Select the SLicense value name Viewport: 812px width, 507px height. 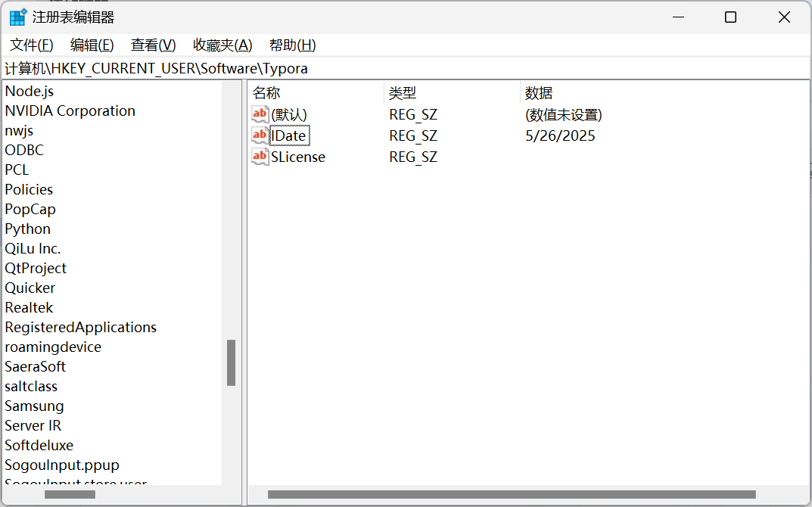(x=298, y=157)
